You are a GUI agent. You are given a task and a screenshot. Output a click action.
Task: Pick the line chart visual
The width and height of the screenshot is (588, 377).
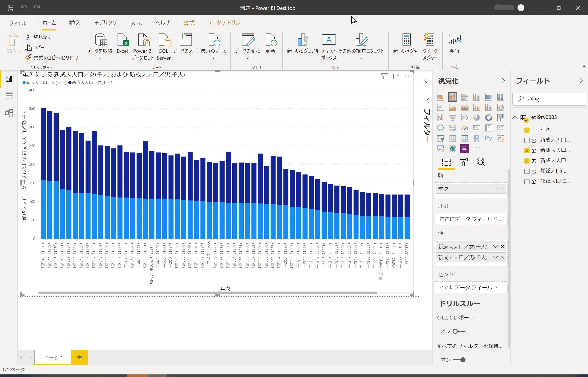click(x=440, y=108)
